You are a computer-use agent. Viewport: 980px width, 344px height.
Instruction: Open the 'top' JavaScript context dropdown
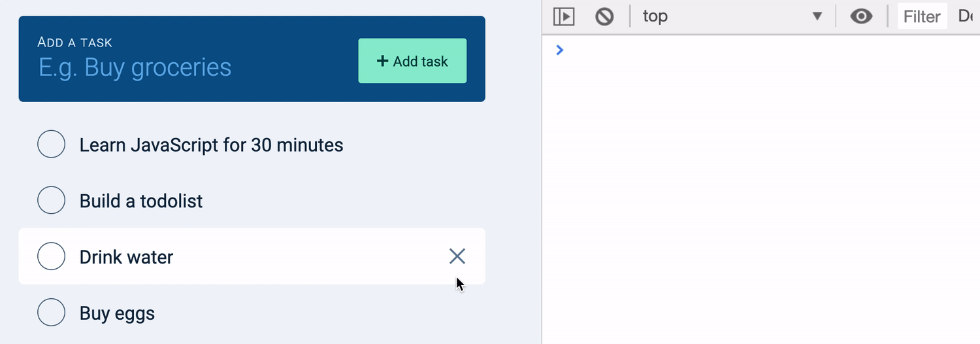732,16
